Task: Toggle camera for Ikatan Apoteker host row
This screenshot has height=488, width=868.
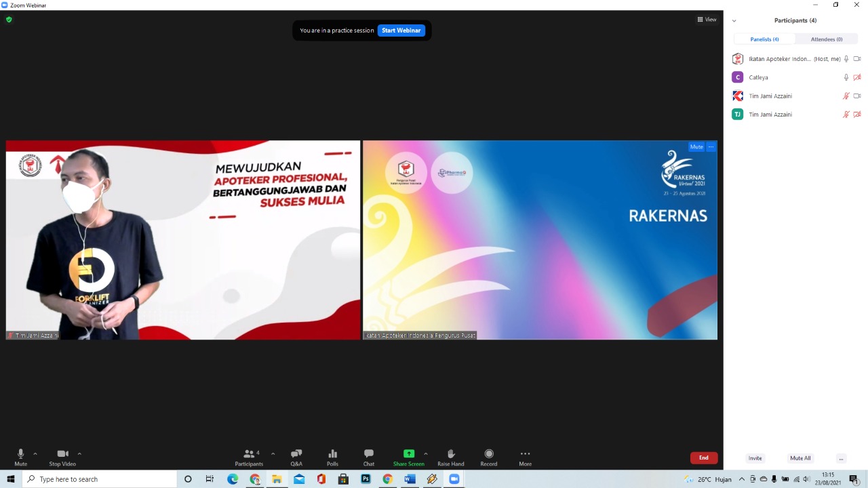Action: [857, 59]
